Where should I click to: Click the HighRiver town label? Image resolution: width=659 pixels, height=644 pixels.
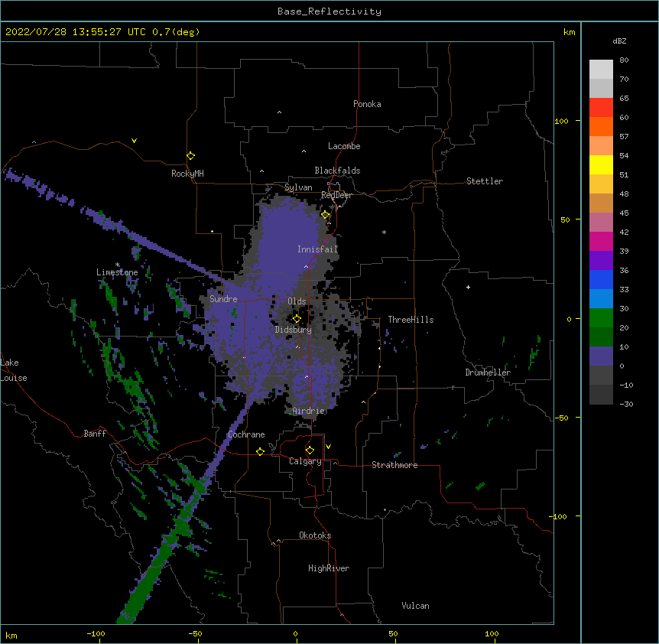click(329, 568)
